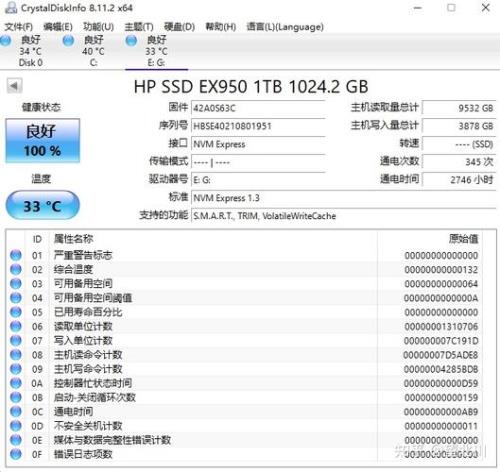This screenshot has width=500, height=472.
Task: Open the 编辑(E) menu
Action: (x=58, y=27)
